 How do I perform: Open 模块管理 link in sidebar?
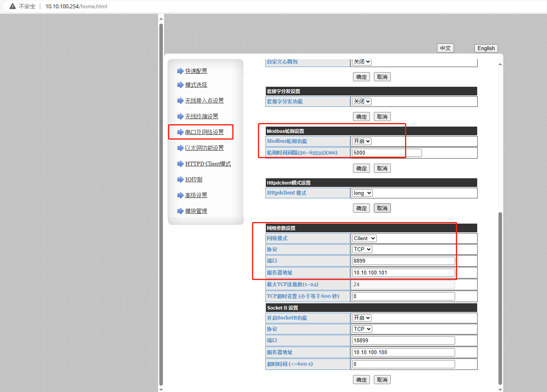196,211
